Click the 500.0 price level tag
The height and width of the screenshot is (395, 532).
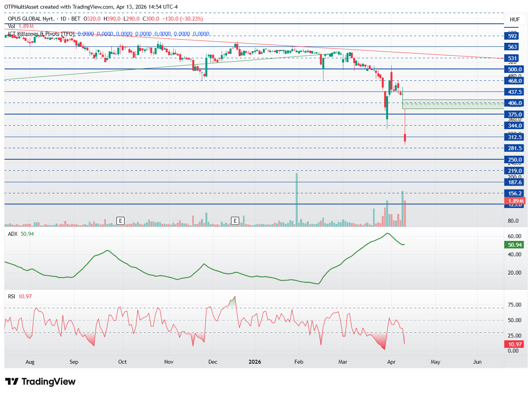point(515,69)
